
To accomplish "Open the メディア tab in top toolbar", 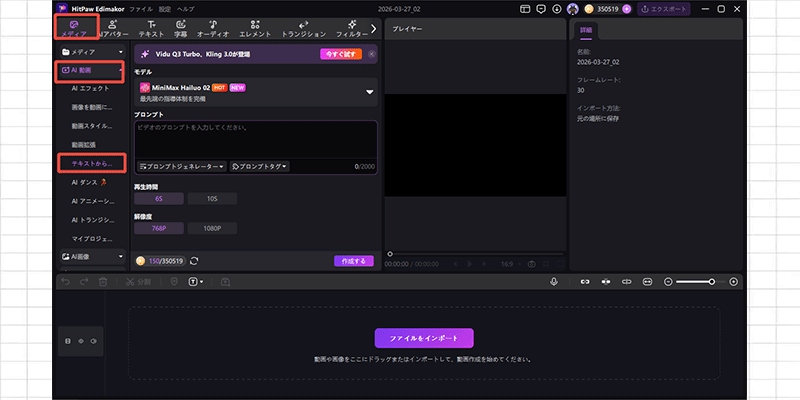I will tap(73, 29).
